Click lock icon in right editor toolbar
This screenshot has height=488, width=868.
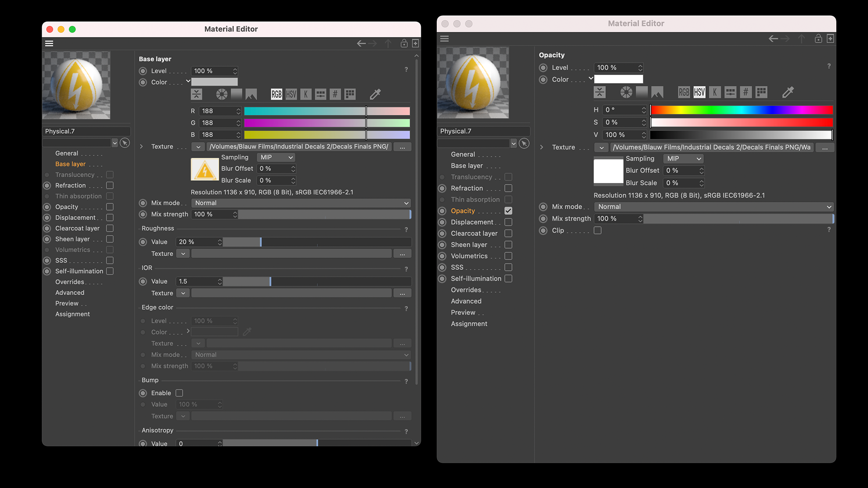(818, 38)
